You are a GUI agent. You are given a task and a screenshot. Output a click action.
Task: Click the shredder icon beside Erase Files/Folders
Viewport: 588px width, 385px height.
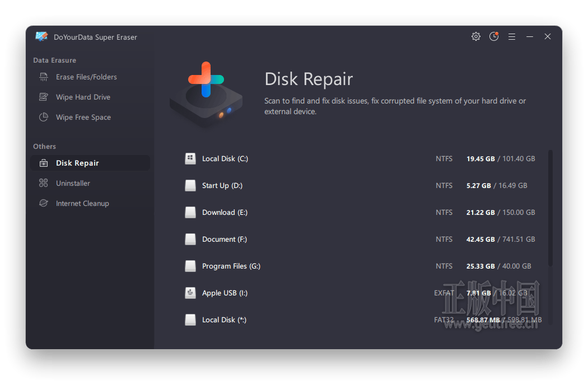[44, 77]
